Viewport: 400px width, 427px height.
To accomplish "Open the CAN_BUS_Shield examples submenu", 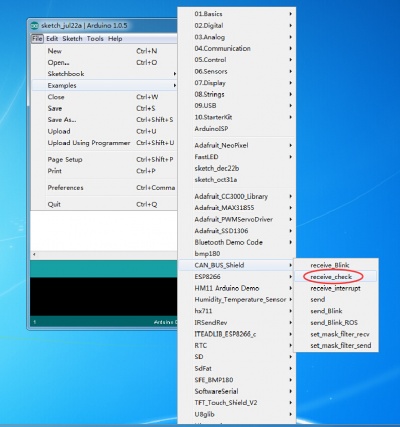I will (x=236, y=265).
